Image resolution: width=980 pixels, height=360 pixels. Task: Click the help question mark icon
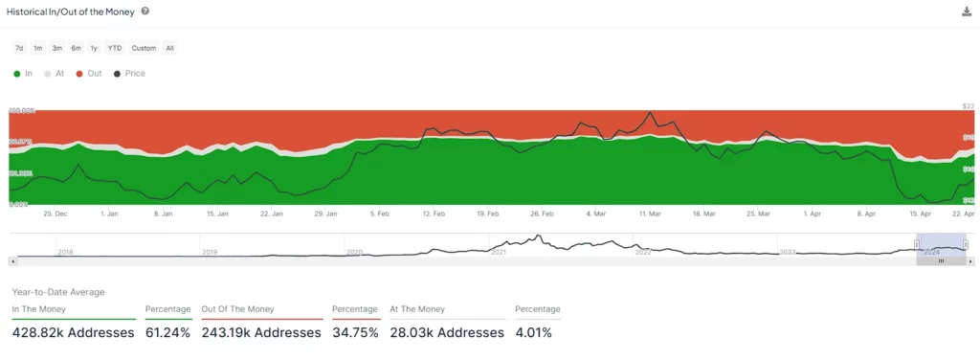[145, 11]
